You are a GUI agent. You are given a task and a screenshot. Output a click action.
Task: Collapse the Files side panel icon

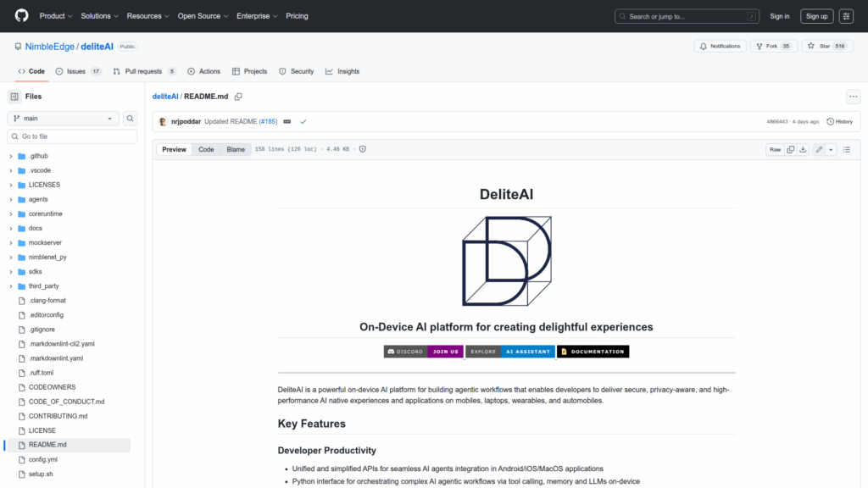click(x=14, y=97)
